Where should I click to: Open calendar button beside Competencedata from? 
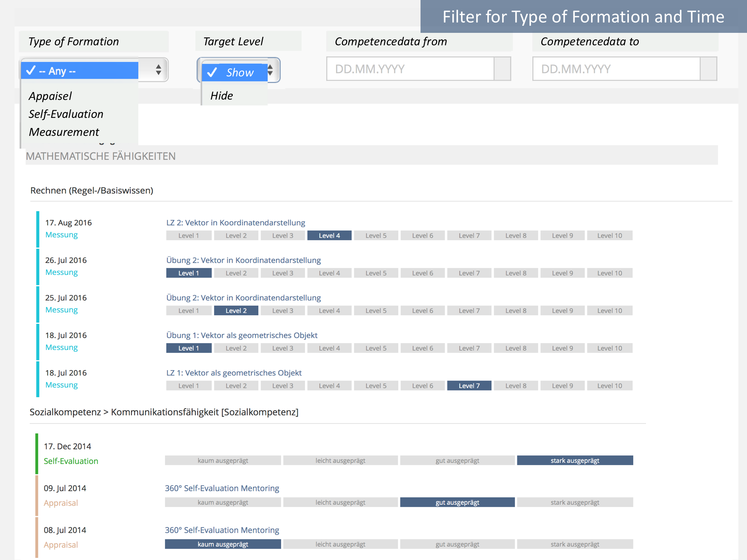pyautogui.click(x=502, y=69)
